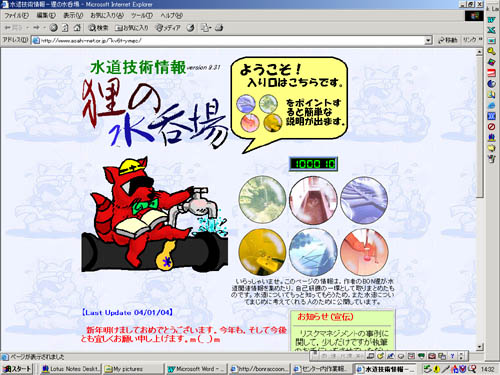Switch to Microsoft Word taskbar button
Viewport: 500px width, 375px height.
coord(197,369)
